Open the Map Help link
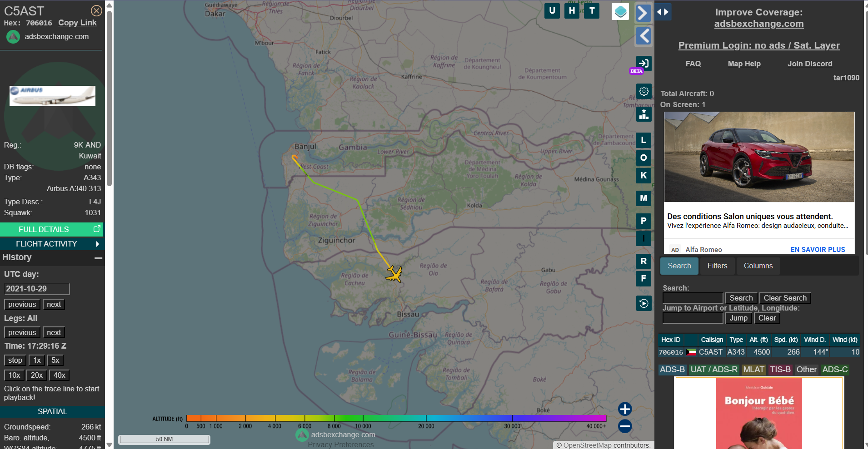The width and height of the screenshot is (868, 449). [744, 64]
